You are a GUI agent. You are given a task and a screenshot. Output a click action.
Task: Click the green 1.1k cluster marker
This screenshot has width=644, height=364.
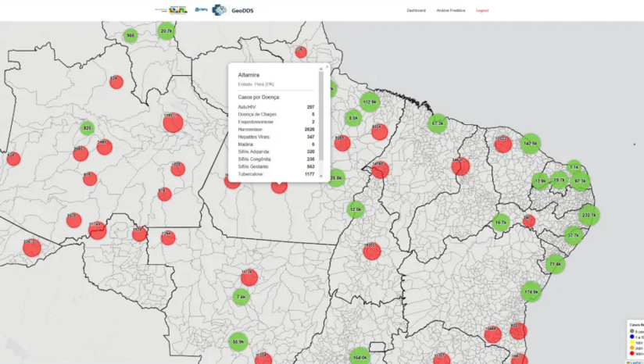[x=574, y=167]
